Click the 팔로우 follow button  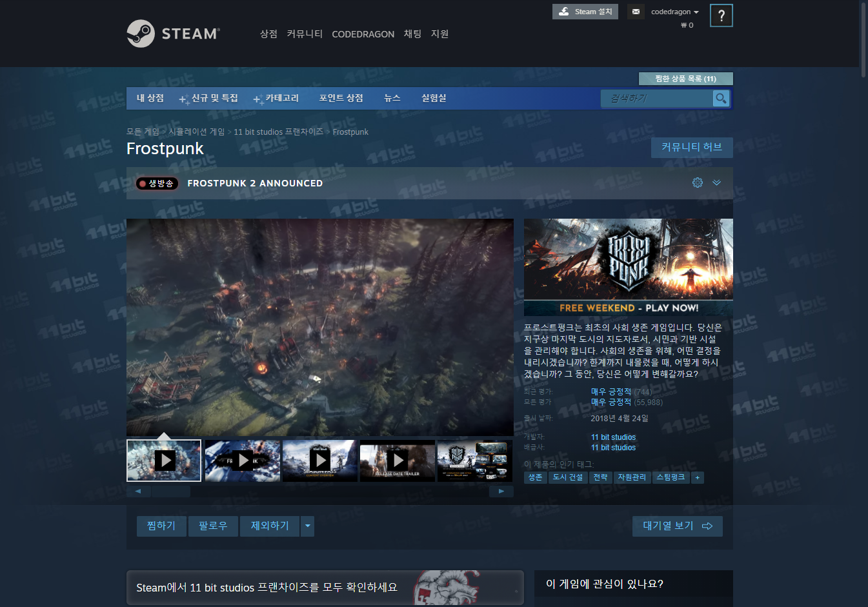pos(213,526)
